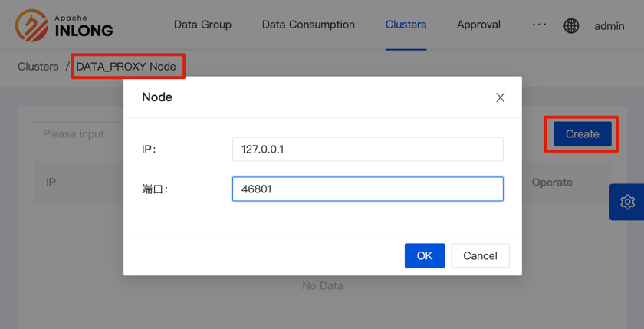
Task: Open the globe language switcher
Action: [x=571, y=25]
